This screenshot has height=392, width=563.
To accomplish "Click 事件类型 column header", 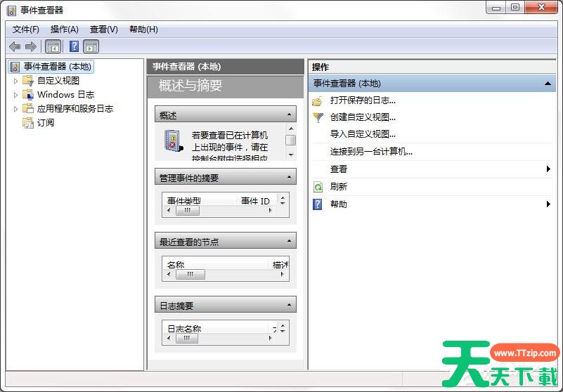I will coord(184,201).
